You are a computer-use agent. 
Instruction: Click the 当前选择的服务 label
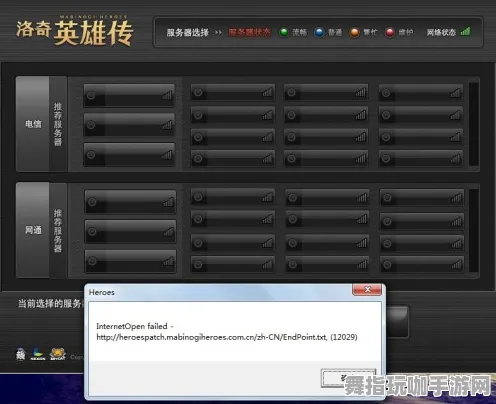click(x=50, y=304)
